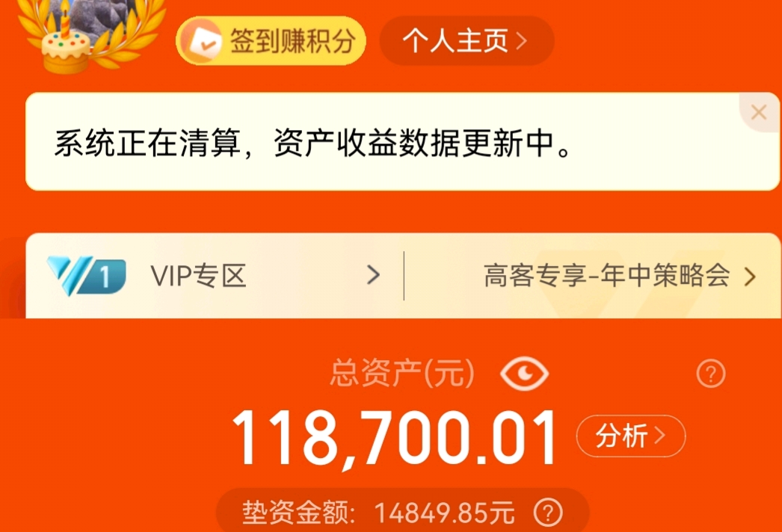This screenshot has height=532, width=782.
Task: Click the chevron after 个人主页
Action: pyautogui.click(x=521, y=41)
